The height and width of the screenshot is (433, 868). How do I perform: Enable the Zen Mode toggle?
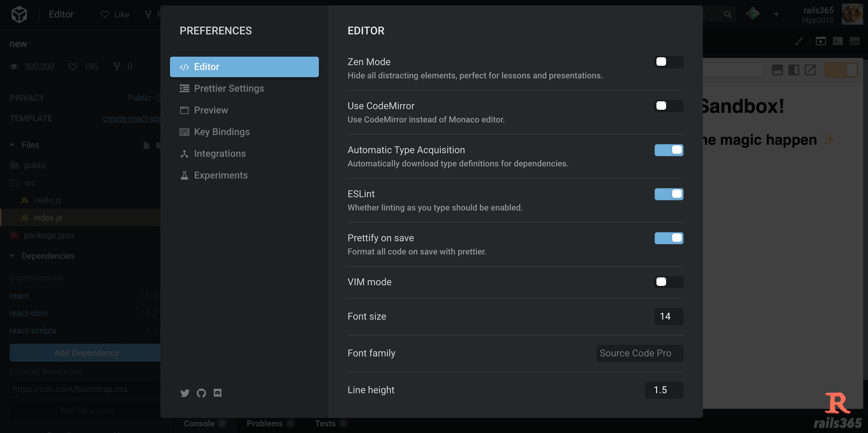click(x=668, y=62)
